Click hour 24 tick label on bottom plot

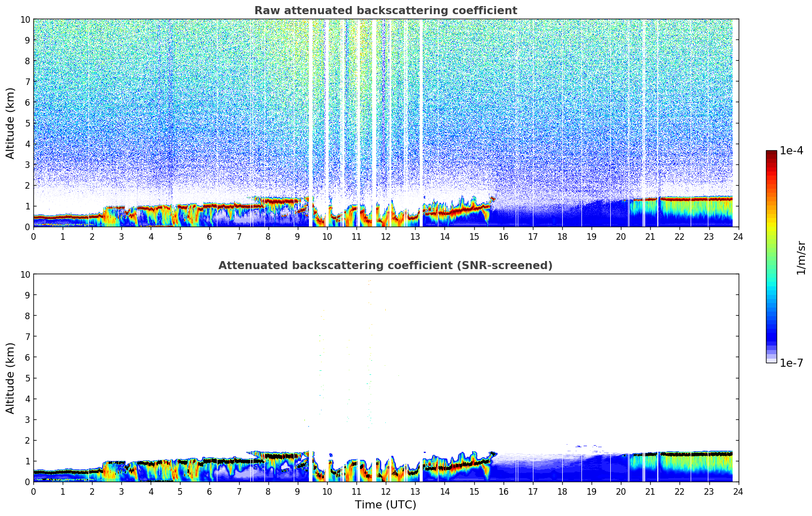(738, 492)
